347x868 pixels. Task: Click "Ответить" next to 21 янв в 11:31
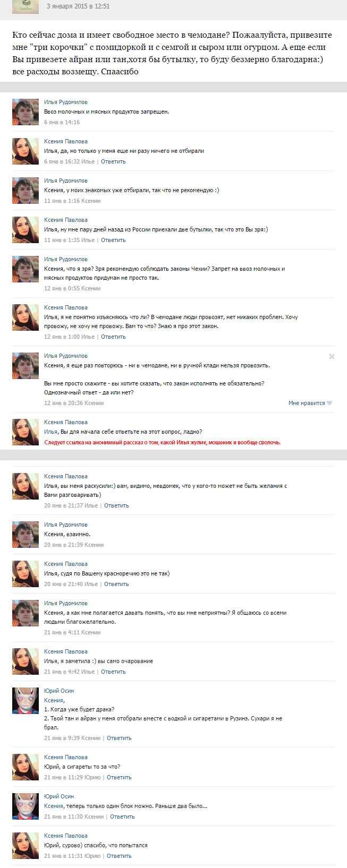pyautogui.click(x=119, y=856)
